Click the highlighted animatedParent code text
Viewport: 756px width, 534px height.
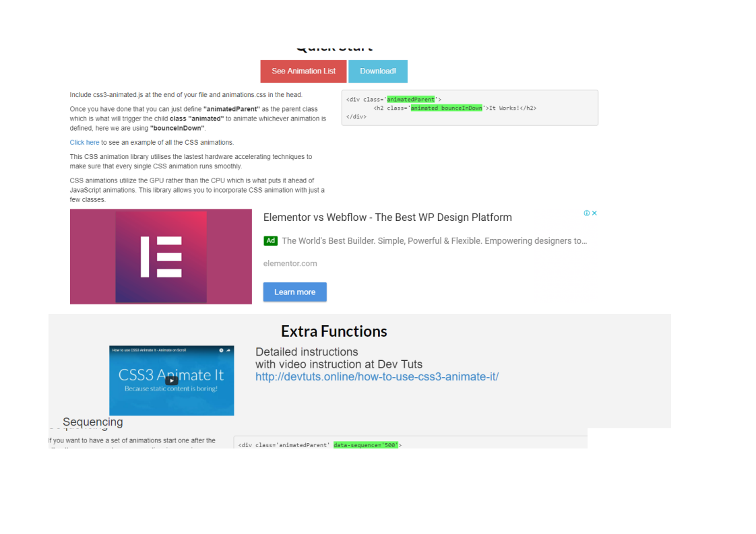411,100
